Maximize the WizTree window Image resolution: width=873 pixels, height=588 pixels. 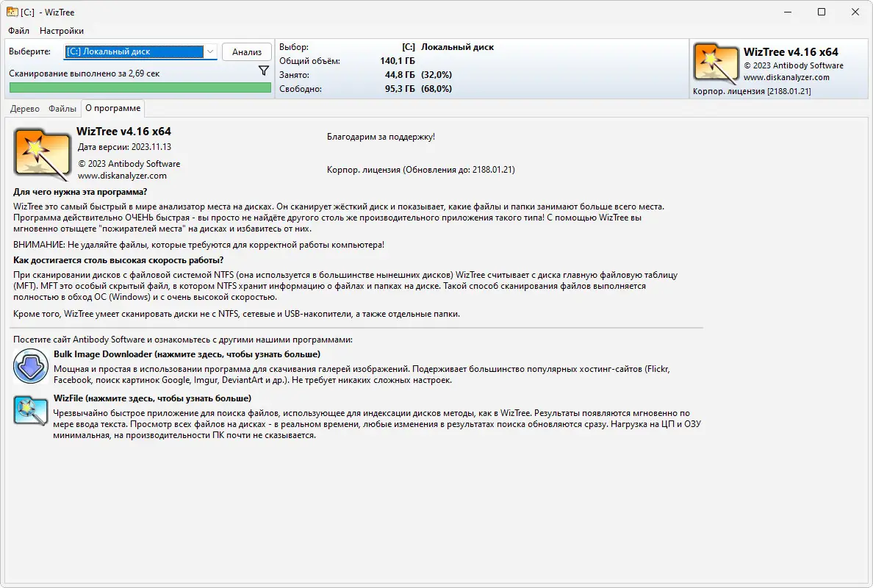[x=822, y=12]
